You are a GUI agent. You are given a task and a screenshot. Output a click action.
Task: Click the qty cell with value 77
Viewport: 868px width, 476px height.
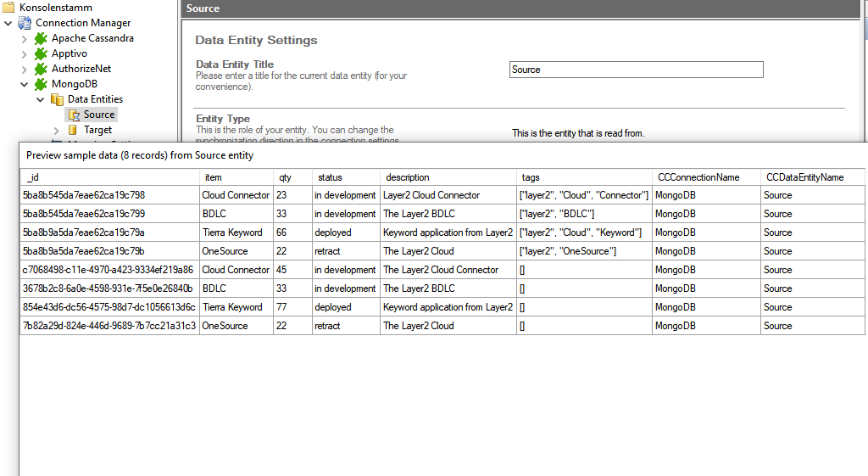coord(292,307)
